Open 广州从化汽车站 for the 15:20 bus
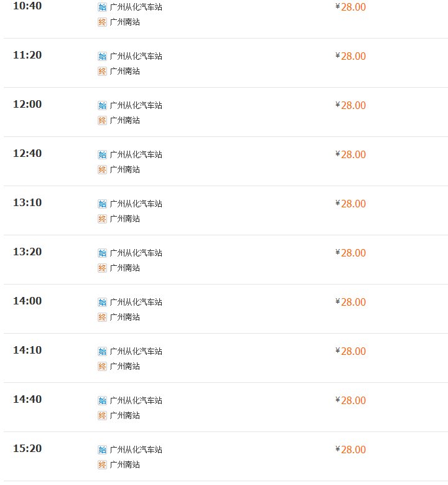Viewport: 448px width, 485px height. tap(136, 450)
